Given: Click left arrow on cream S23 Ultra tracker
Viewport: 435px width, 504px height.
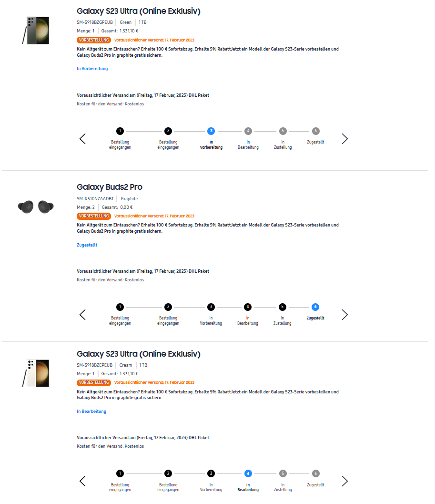Looking at the screenshot, I should (82, 481).
